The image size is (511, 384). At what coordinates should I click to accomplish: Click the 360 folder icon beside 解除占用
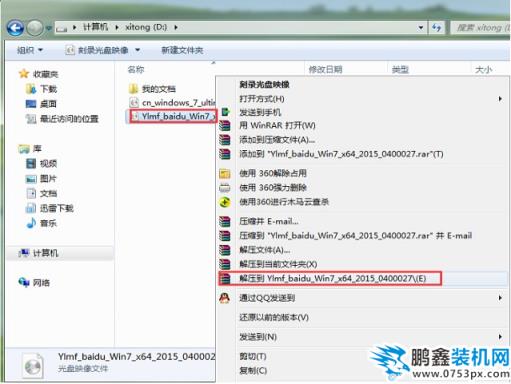point(225,173)
